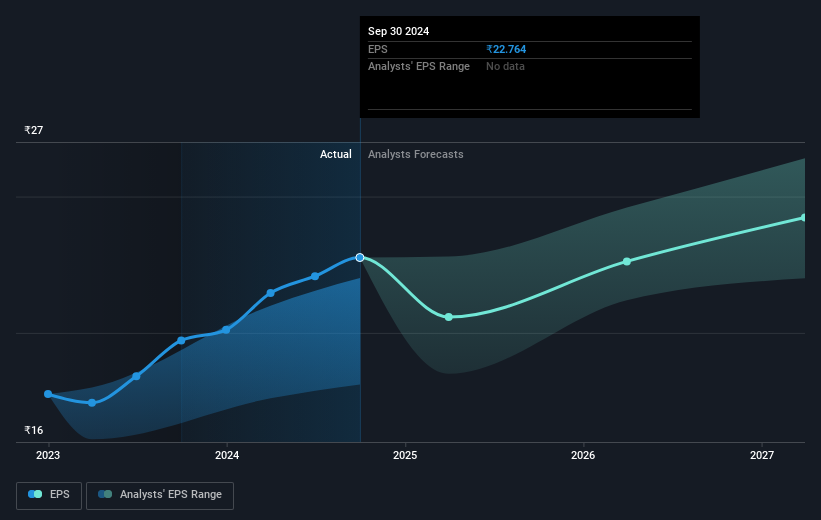Click the EPS legend color dots
The image size is (821, 520).
tap(35, 494)
